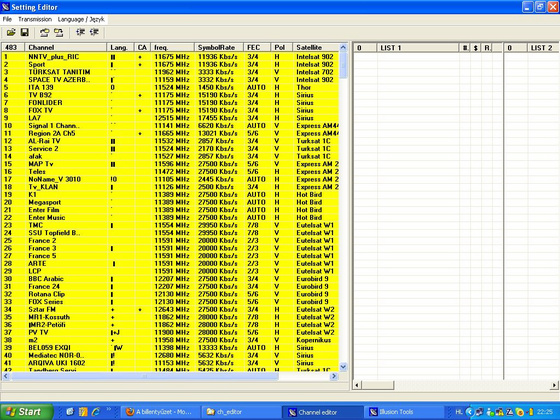Click the channel list scroll-up arrow
560x420 pixels.
343,48
